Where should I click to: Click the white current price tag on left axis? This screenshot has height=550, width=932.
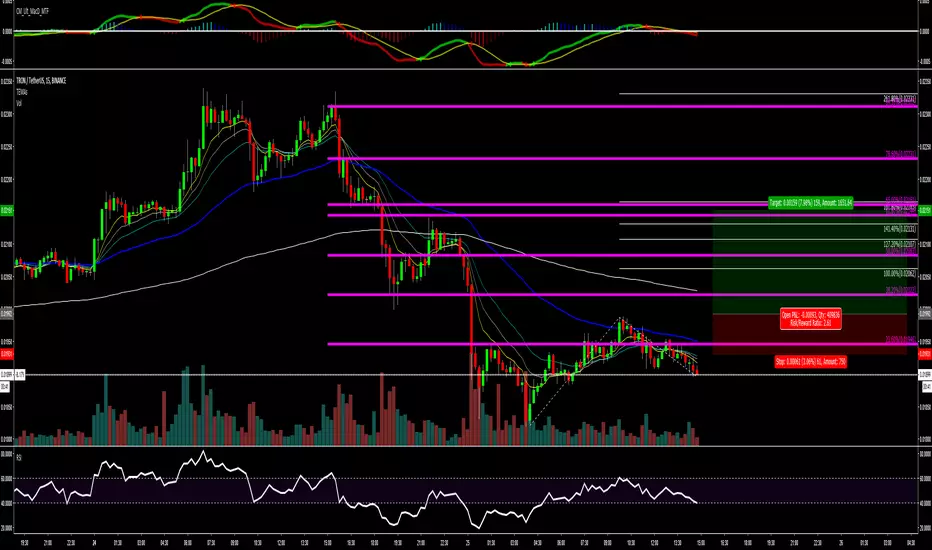[x=7, y=375]
